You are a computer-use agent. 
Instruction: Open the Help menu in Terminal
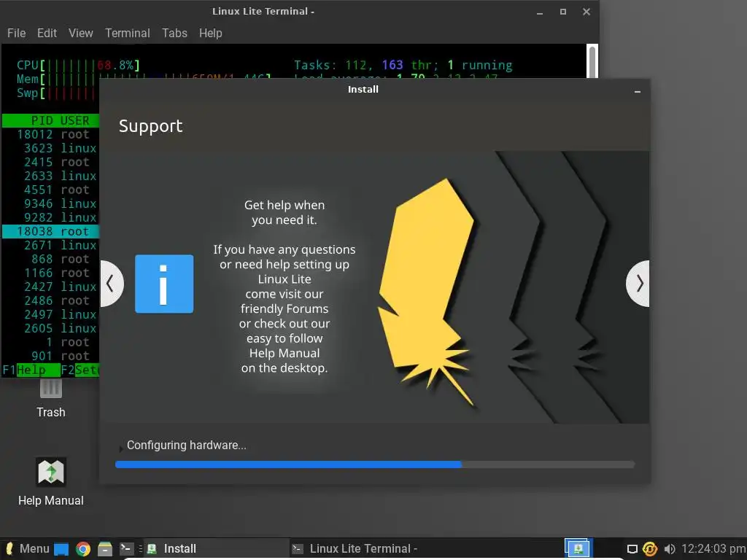[211, 33]
